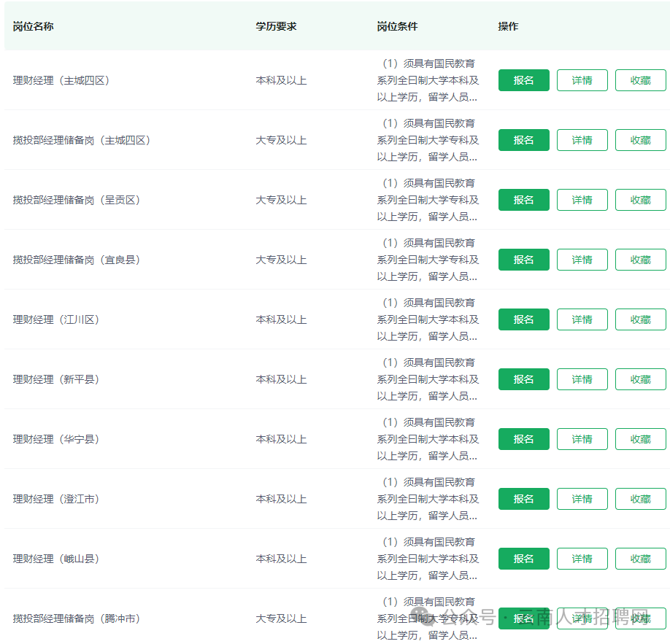This screenshot has width=670, height=644.
Task: Click 报名 for 揽投部经理储备岗（呈贡区）
Action: pyautogui.click(x=523, y=200)
